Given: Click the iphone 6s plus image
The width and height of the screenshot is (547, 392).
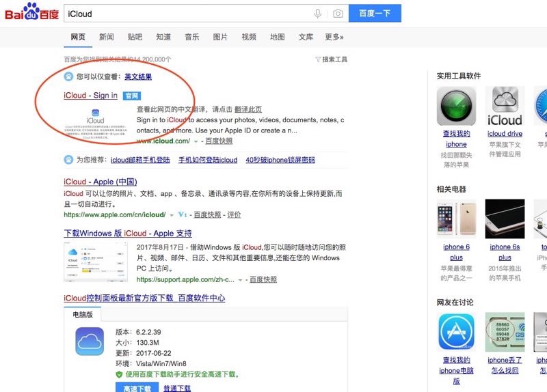Looking at the screenshot, I should point(505,219).
